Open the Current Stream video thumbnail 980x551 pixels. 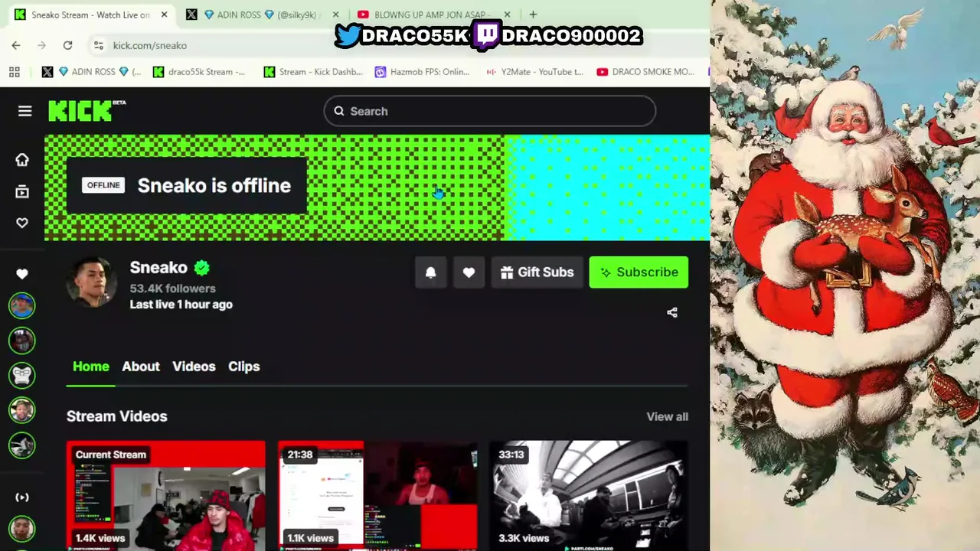click(x=166, y=496)
